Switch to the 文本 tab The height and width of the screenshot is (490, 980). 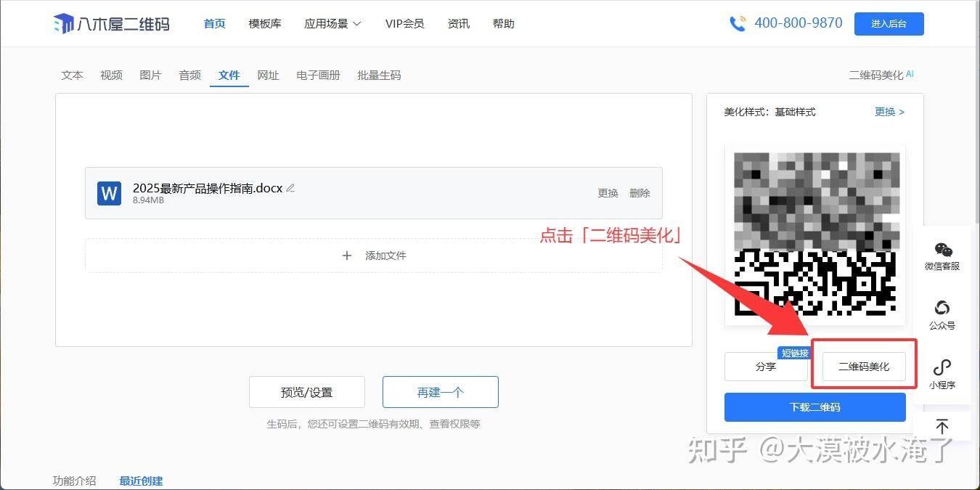pos(73,75)
